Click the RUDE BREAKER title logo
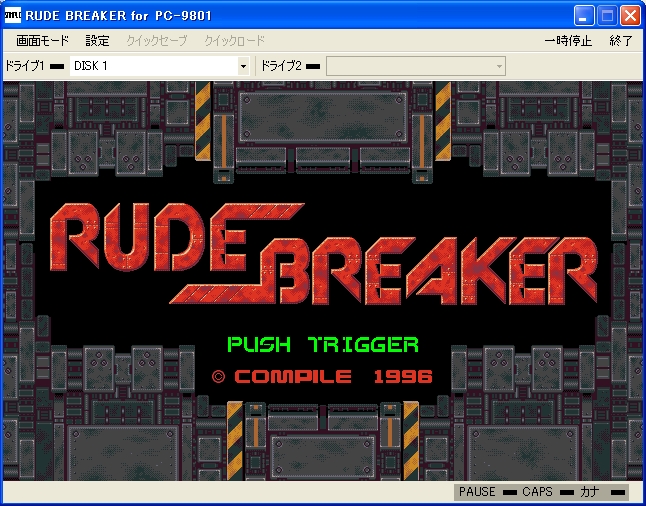The width and height of the screenshot is (646, 506). pyautogui.click(x=323, y=253)
